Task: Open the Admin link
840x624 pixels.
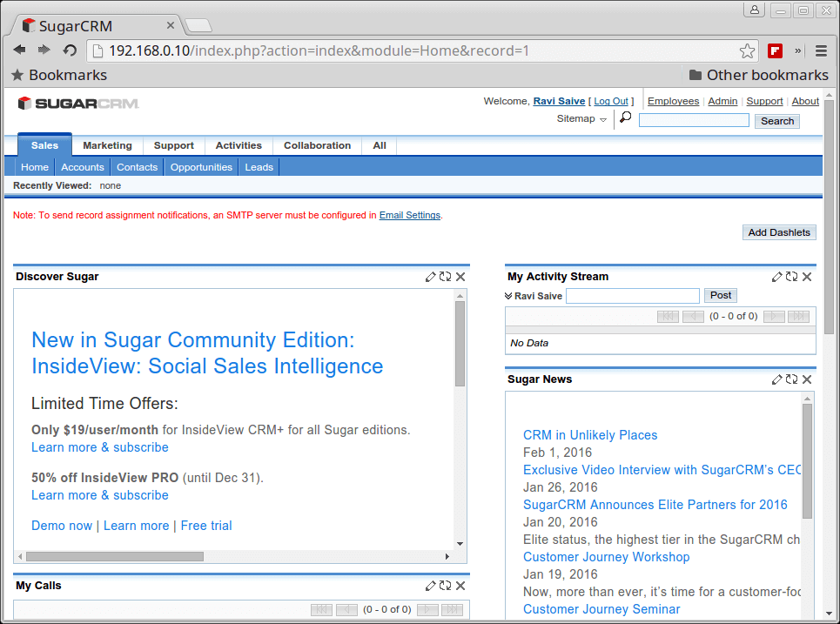Action: (722, 101)
